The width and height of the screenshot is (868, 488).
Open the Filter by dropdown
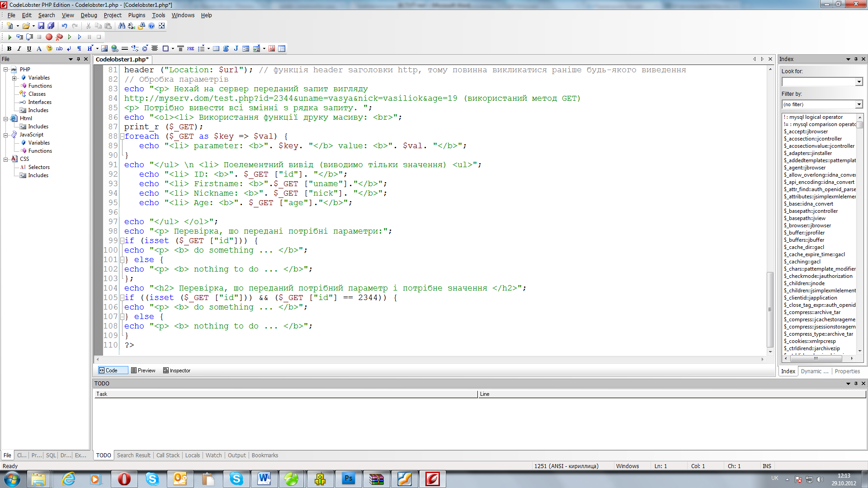click(x=859, y=104)
